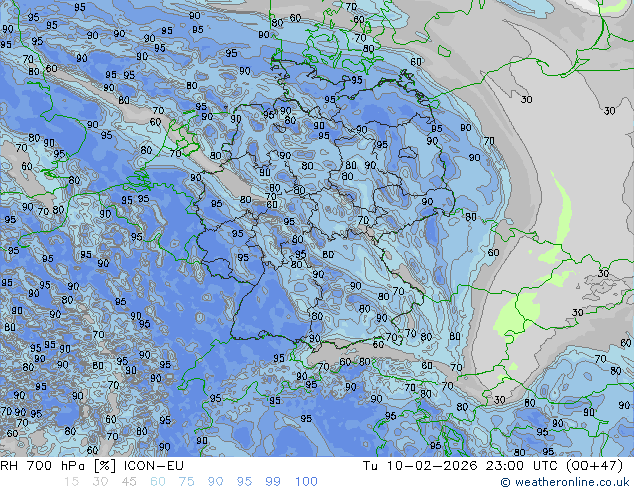Select the legend value 45 in the color scale
The image size is (634, 490).
point(129,482)
